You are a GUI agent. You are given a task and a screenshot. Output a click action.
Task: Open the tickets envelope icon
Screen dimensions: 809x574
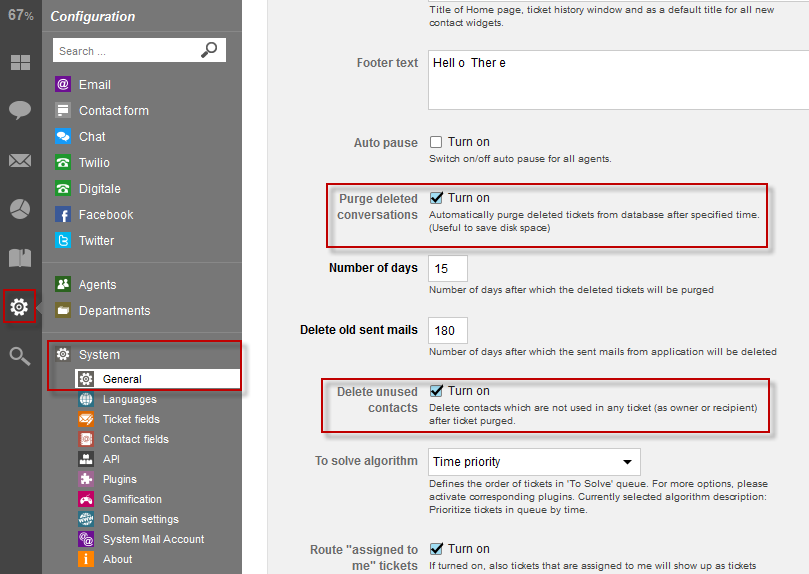[x=20, y=160]
